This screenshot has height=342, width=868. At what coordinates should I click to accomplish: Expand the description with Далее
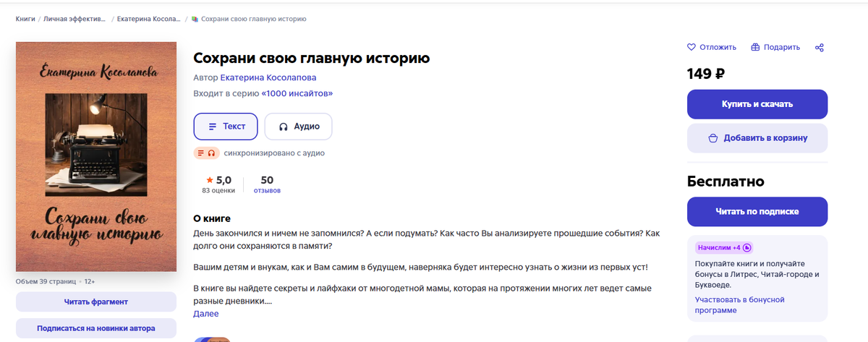tap(206, 314)
